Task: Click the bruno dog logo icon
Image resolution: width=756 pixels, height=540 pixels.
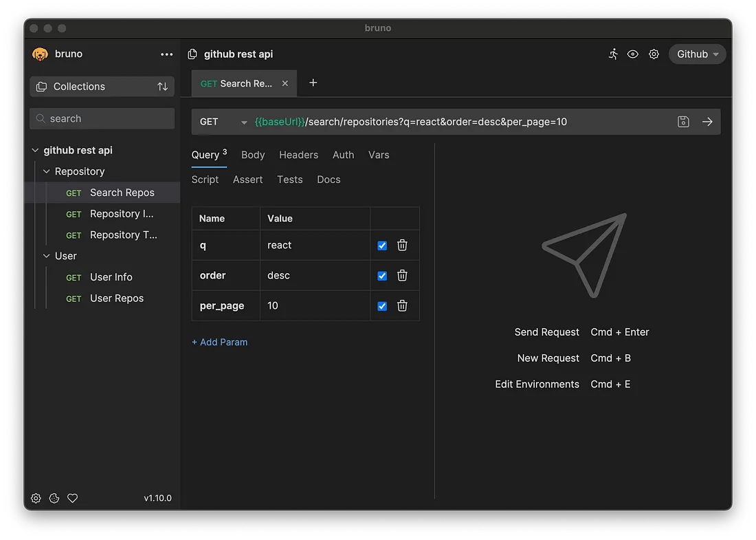Action: [x=40, y=54]
